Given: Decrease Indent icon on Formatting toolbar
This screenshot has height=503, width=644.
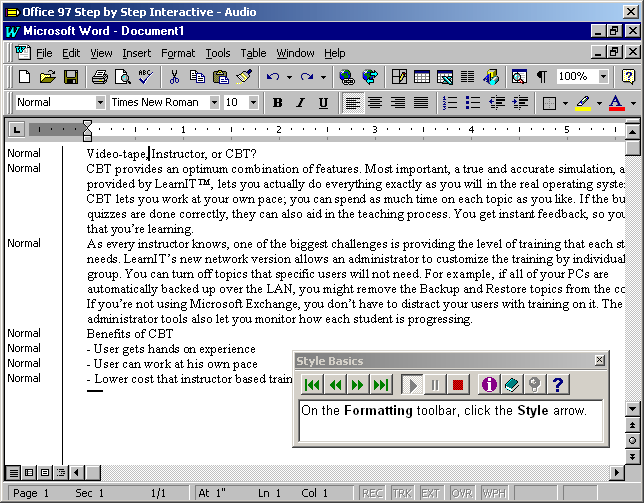Looking at the screenshot, I should (497, 102).
